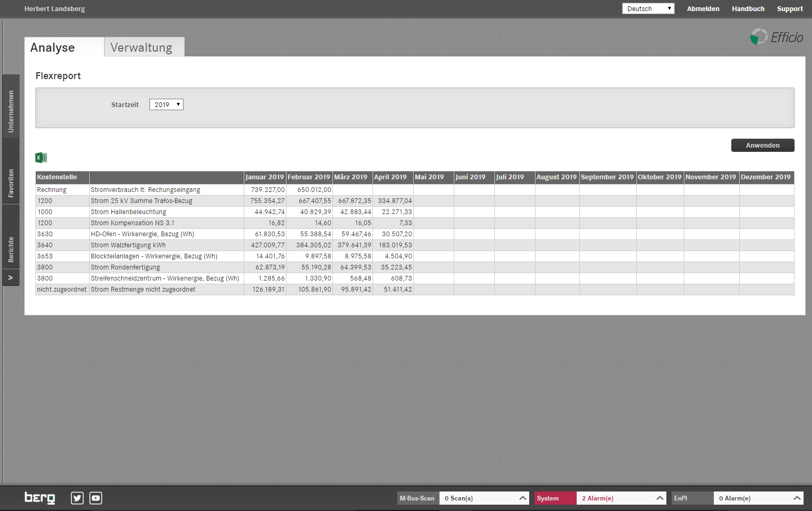Screen dimensions: 812x511
Task: Expand the sidebar with the arrow button
Action: [11, 277]
